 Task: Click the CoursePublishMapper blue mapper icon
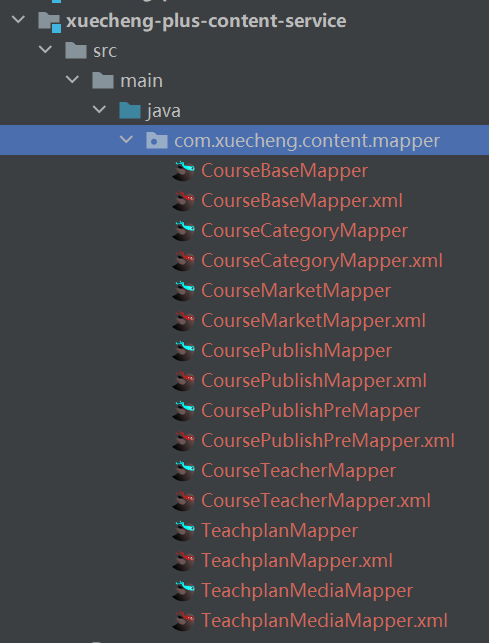click(183, 351)
